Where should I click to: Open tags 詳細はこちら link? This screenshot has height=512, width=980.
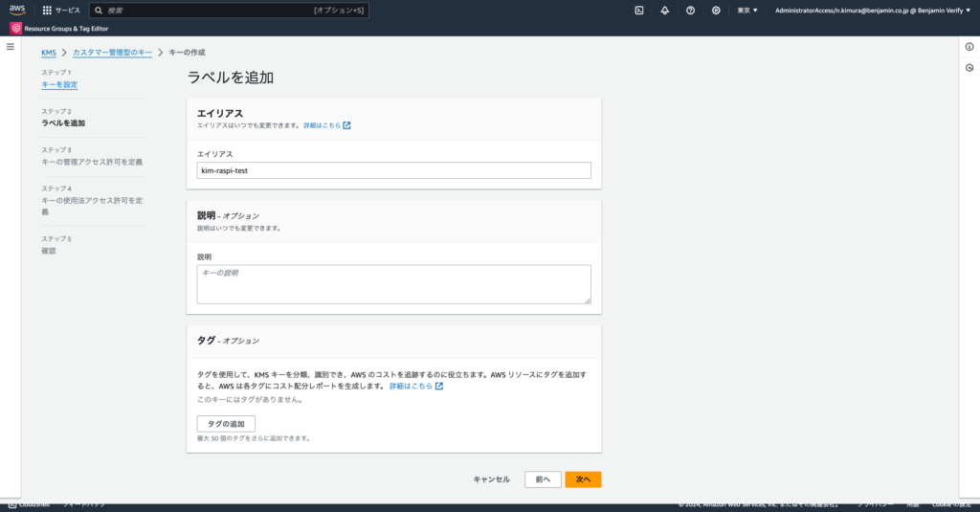[x=411, y=387]
